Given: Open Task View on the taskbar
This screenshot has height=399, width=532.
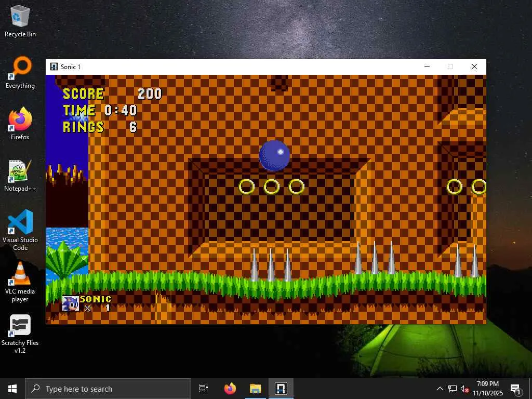Looking at the screenshot, I should pyautogui.click(x=204, y=389).
